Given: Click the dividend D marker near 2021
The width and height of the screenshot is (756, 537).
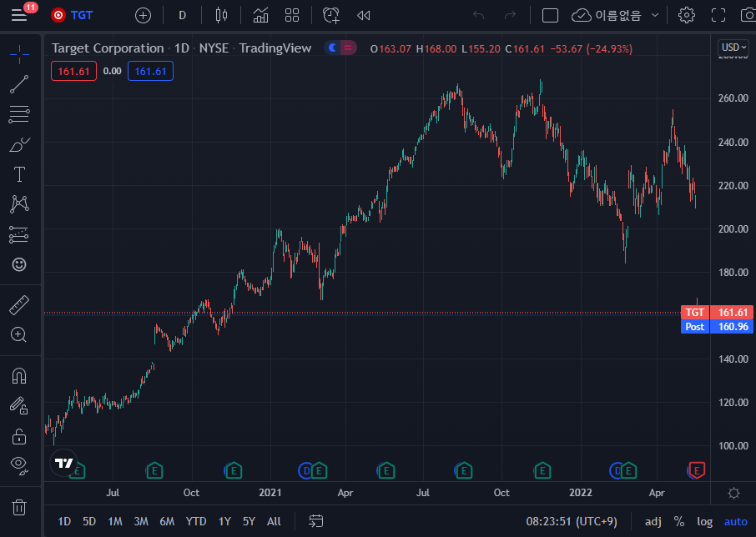Looking at the screenshot, I should [305, 470].
